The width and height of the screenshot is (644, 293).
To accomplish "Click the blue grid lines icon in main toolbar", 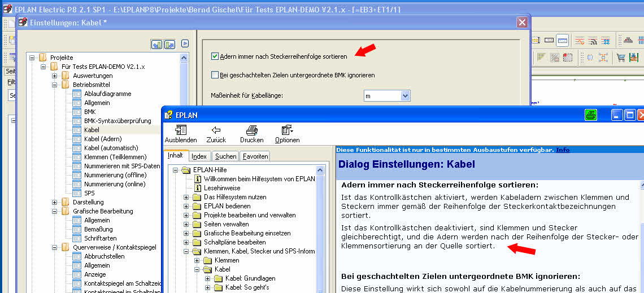I will pyautogui.click(x=606, y=41).
